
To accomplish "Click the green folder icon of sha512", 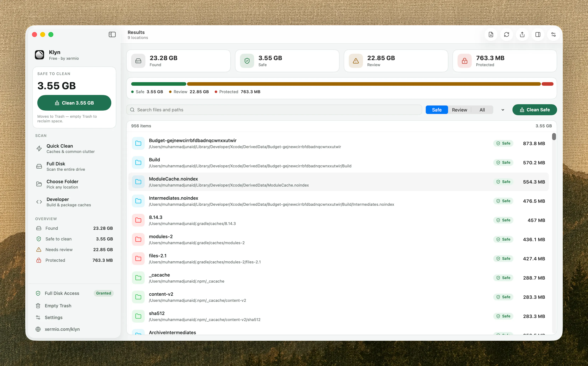I will [138, 316].
